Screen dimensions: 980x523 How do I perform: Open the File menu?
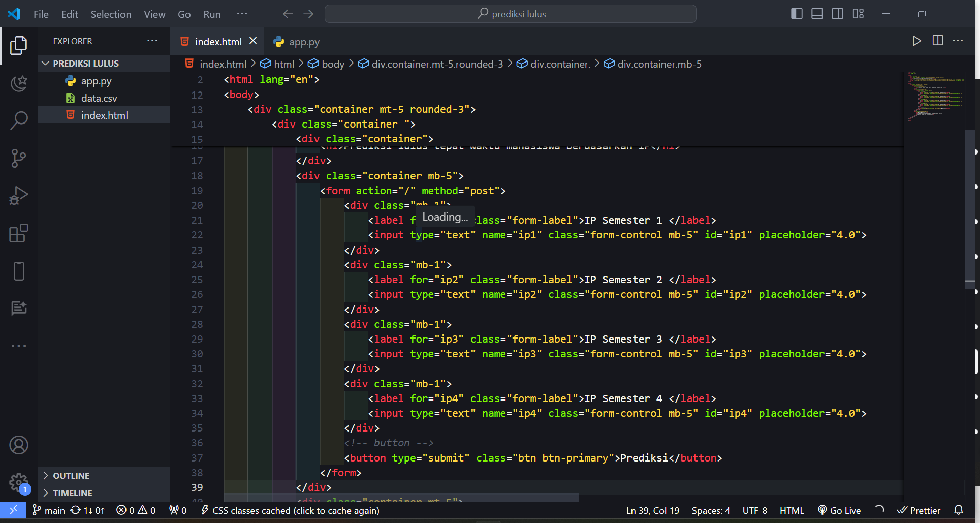(41, 14)
